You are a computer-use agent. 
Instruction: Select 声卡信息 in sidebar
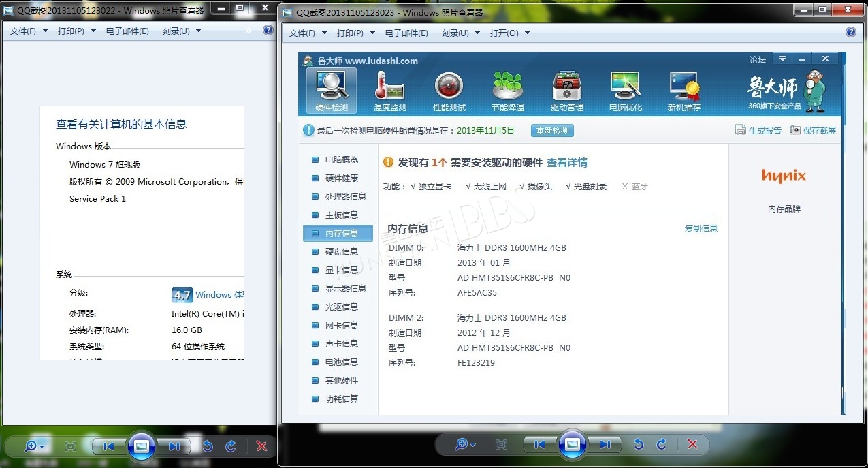pos(339,343)
